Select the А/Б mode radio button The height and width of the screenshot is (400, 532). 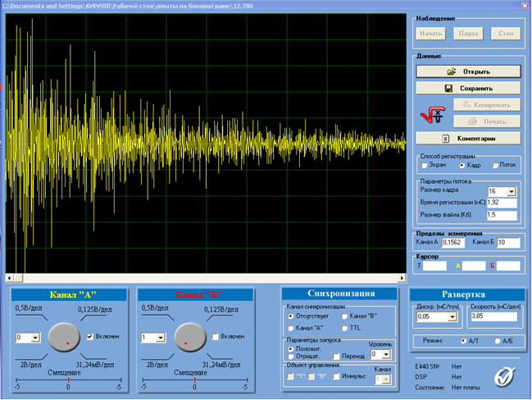tap(498, 341)
